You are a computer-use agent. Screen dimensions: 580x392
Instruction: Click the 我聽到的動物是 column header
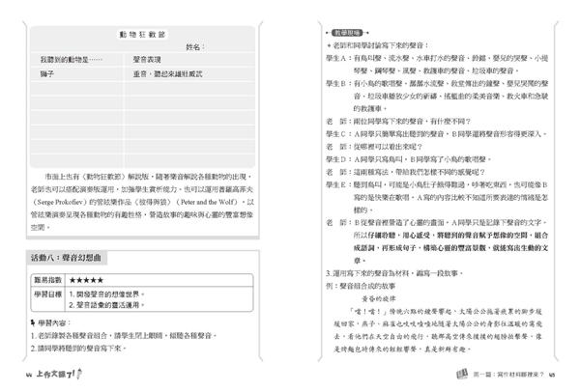pos(71,60)
